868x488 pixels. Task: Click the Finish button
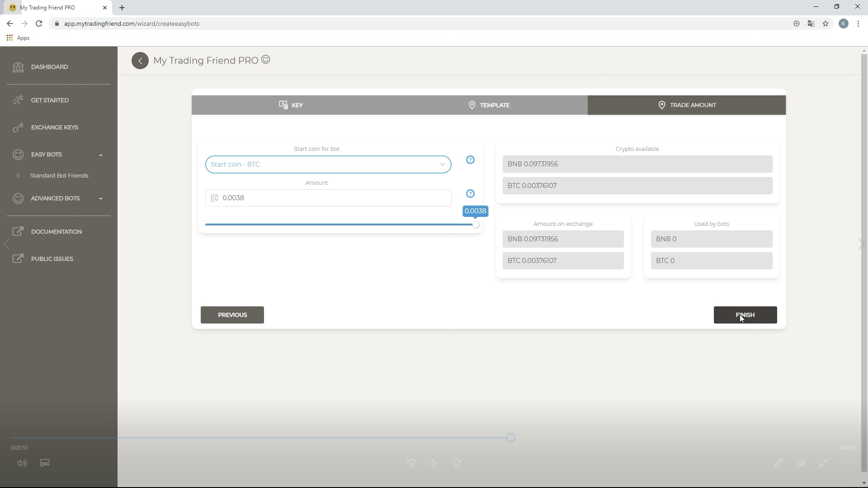click(x=745, y=315)
